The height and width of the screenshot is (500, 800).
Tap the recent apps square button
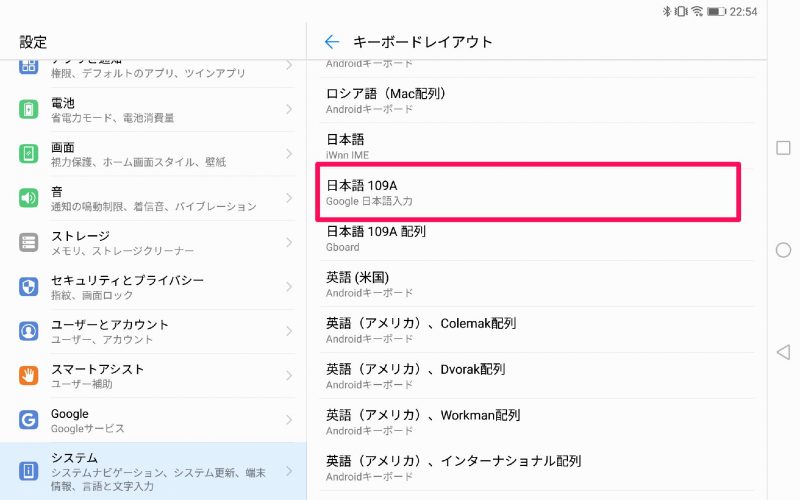click(x=783, y=148)
